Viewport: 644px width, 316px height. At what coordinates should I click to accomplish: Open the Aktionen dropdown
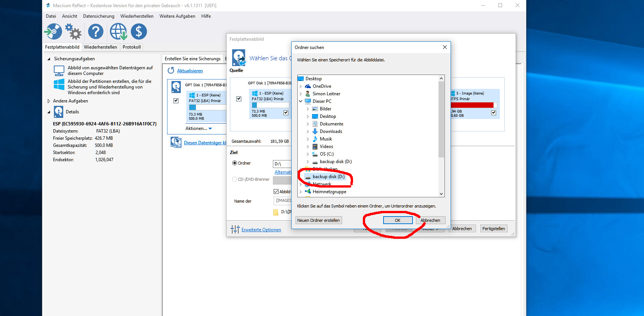coord(199,128)
